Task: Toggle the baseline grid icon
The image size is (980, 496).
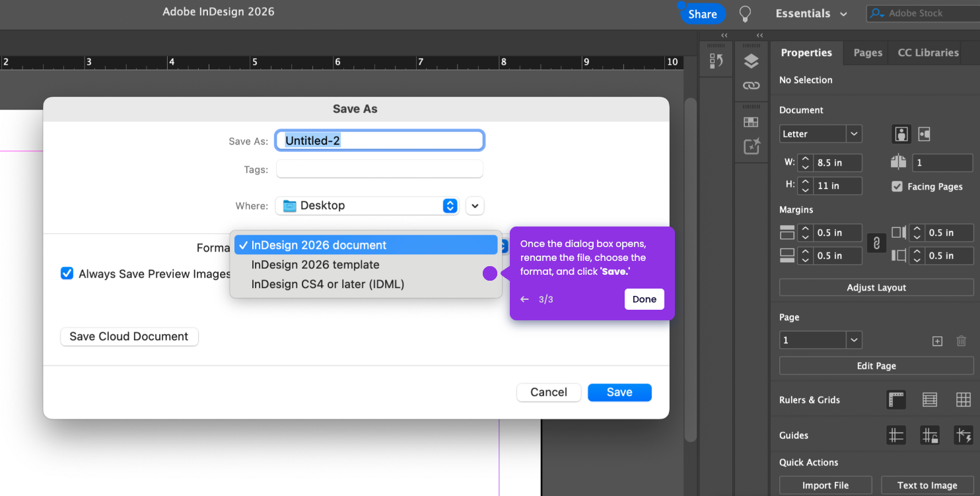Action: [x=930, y=400]
